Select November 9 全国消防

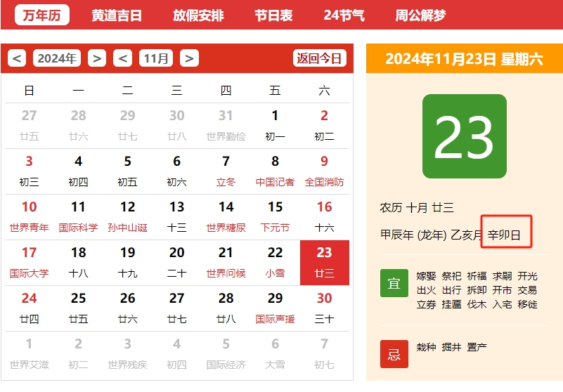(324, 171)
